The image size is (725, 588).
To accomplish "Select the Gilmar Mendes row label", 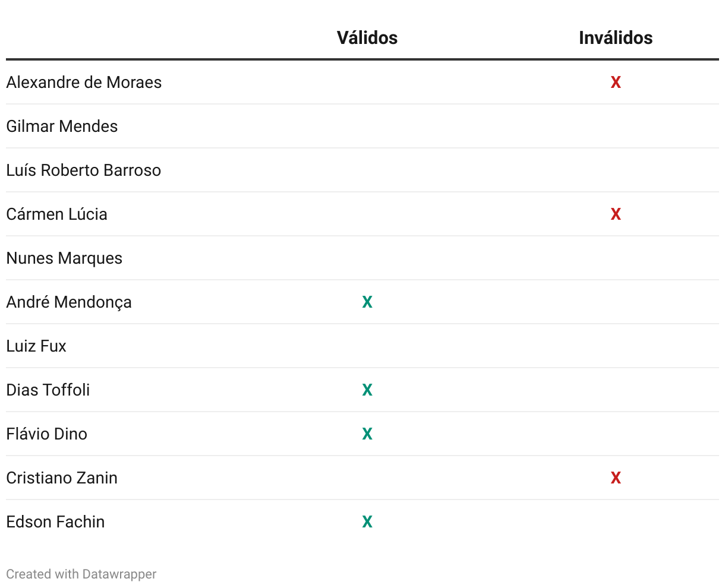I will [62, 127].
